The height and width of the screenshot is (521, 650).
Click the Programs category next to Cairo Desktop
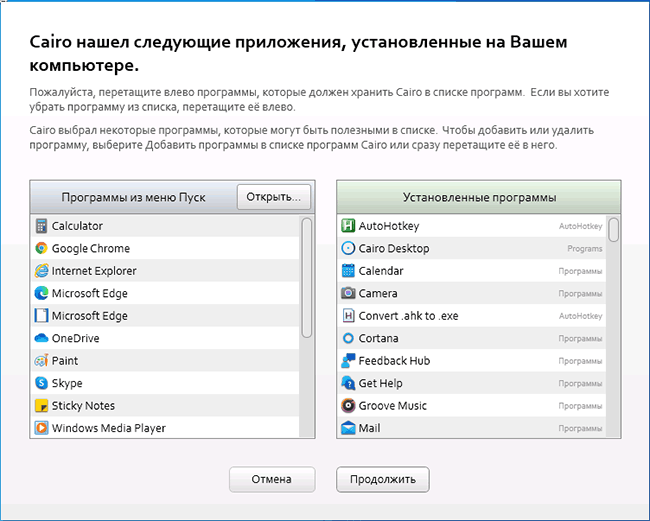[585, 249]
